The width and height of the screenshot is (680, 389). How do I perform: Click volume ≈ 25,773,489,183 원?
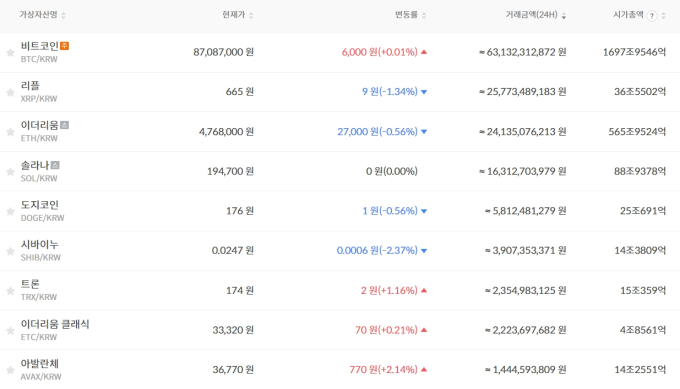pyautogui.click(x=523, y=92)
